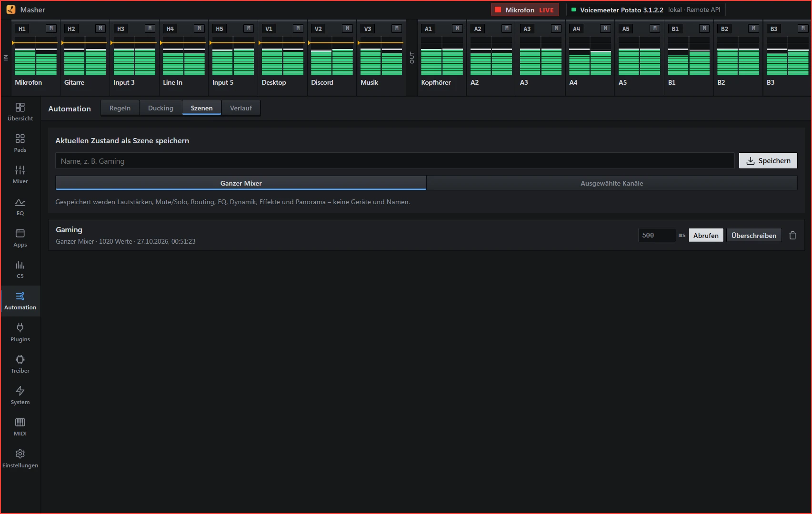812x514 pixels.
Task: Switch to the Szenen tab
Action: click(202, 108)
